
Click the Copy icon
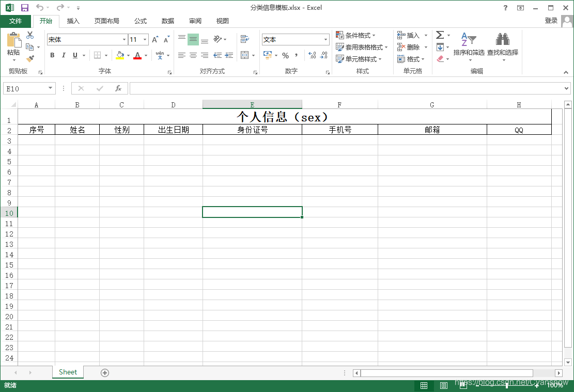30,47
